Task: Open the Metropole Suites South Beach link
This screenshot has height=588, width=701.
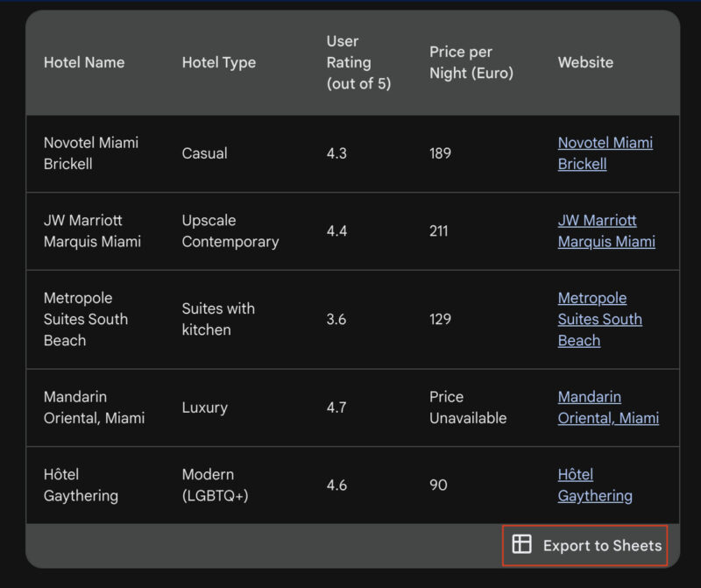Action: pos(599,319)
